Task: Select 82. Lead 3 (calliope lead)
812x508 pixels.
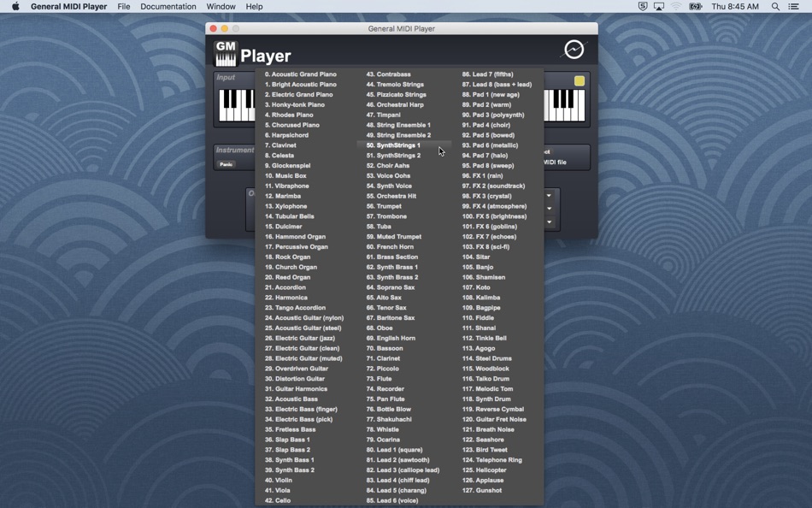Action: click(403, 470)
